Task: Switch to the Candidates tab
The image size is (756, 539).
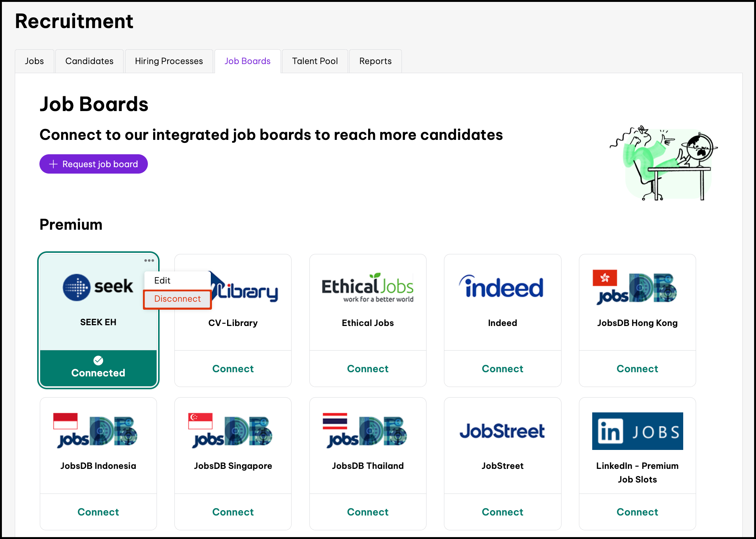Action: coord(89,61)
